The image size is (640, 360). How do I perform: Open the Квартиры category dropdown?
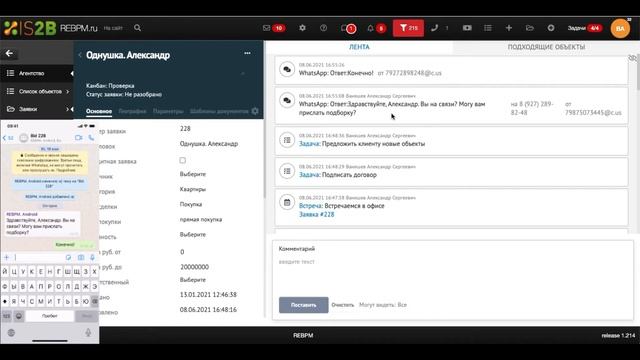click(193, 189)
